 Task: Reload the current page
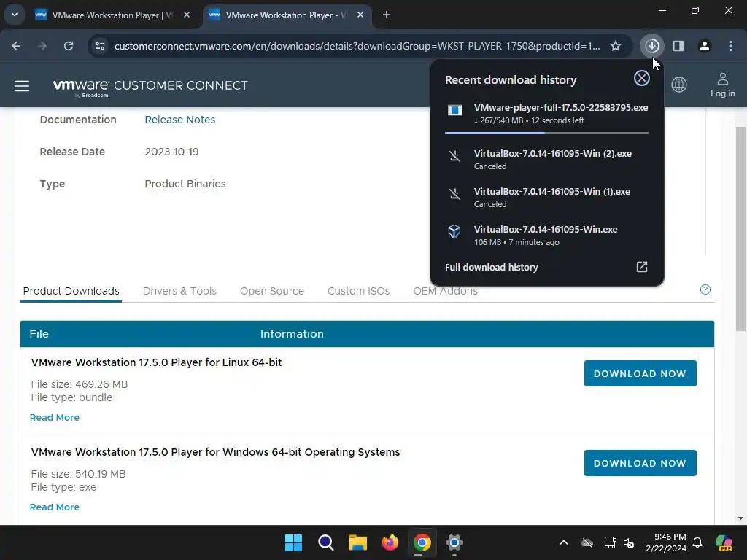69,46
